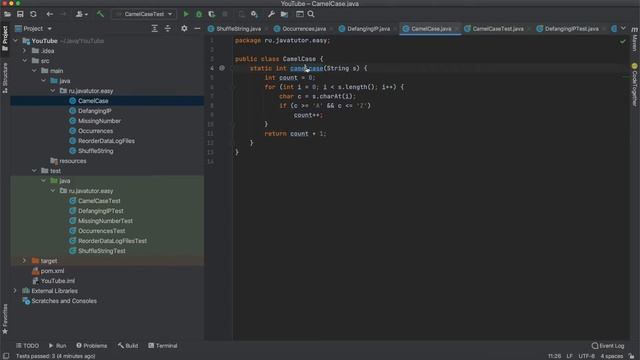Open the Terminal tool window
This screenshot has width=640, height=360.
[162, 346]
